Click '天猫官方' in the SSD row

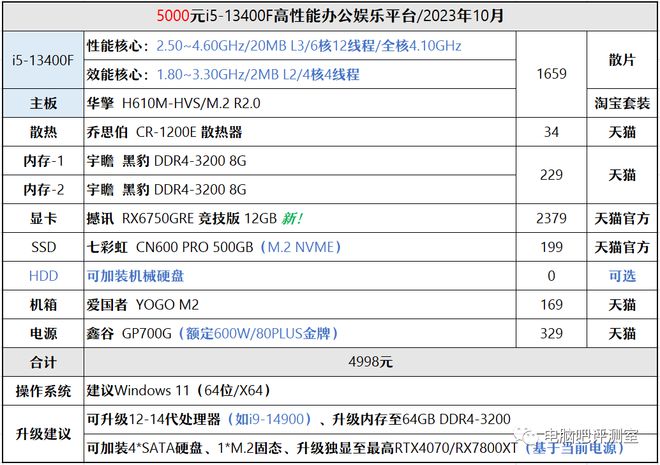coord(622,247)
